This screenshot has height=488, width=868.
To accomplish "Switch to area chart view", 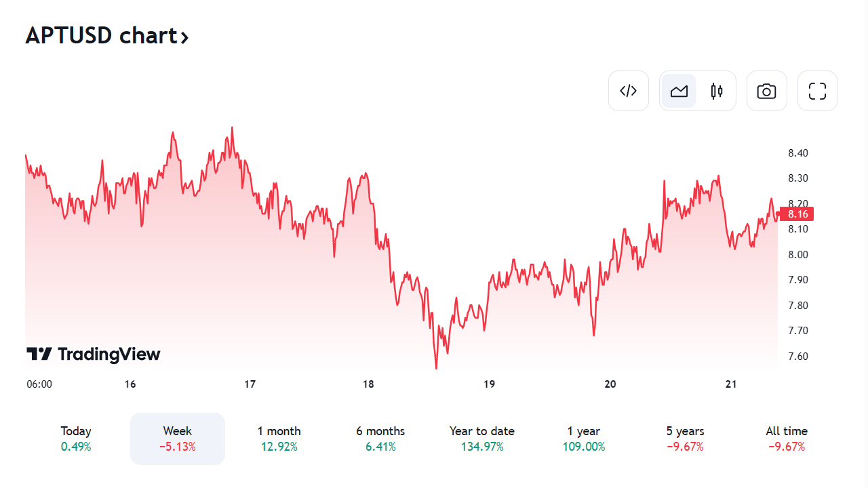I will coord(679,91).
